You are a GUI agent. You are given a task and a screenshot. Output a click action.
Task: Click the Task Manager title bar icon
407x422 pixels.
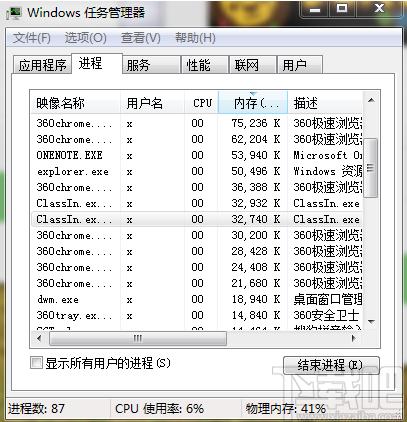pos(15,13)
